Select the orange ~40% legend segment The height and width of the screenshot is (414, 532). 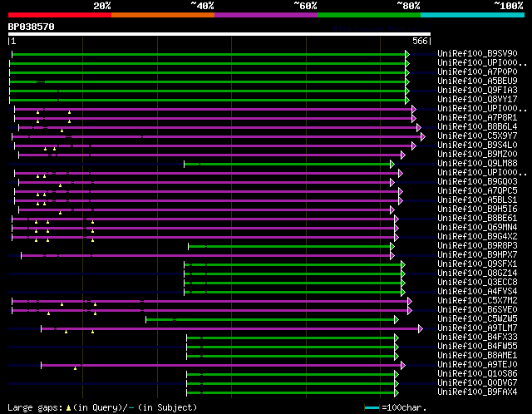pos(162,15)
